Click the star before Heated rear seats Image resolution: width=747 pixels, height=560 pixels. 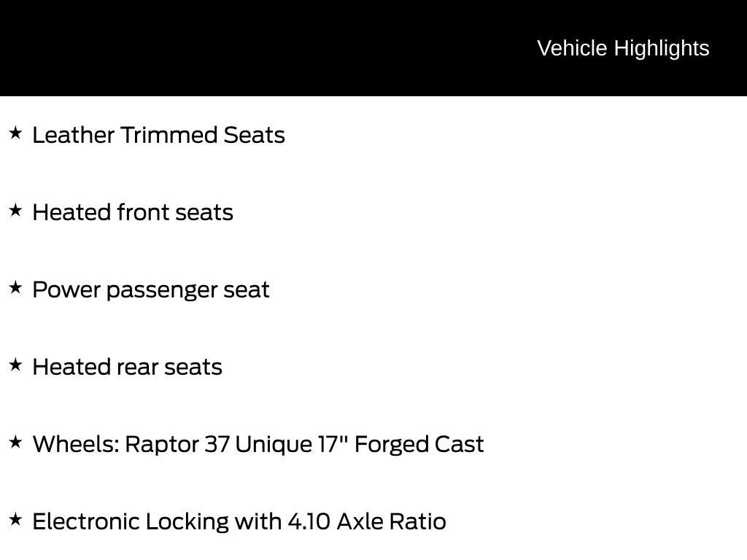click(x=16, y=365)
